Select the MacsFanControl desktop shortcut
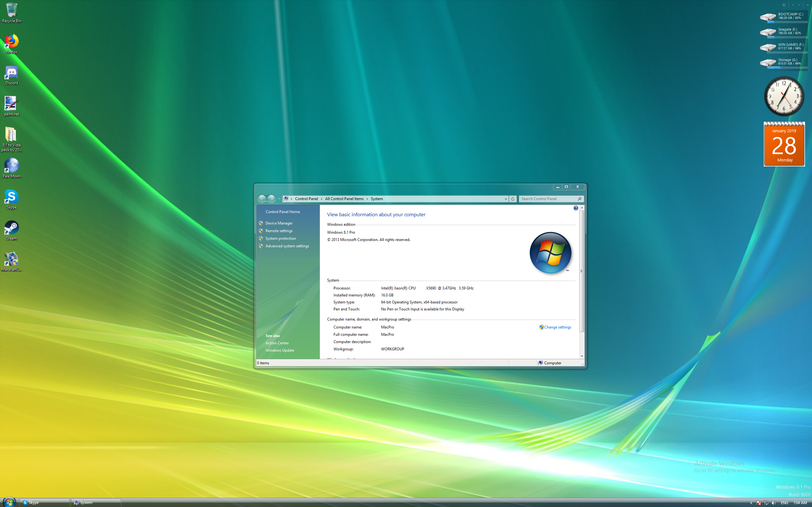 point(11,262)
